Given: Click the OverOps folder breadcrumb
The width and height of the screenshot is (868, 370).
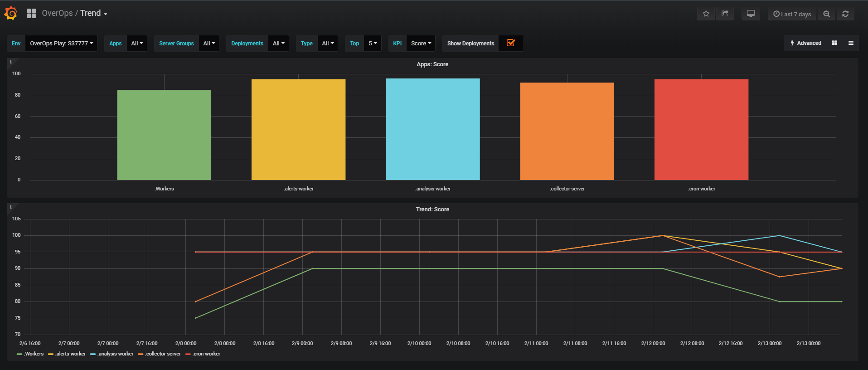Looking at the screenshot, I should point(57,13).
